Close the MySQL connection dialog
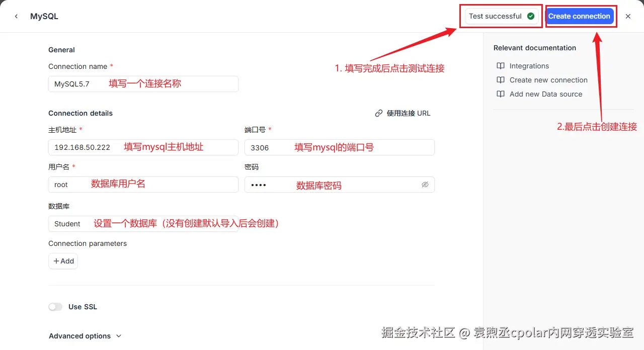 [628, 16]
